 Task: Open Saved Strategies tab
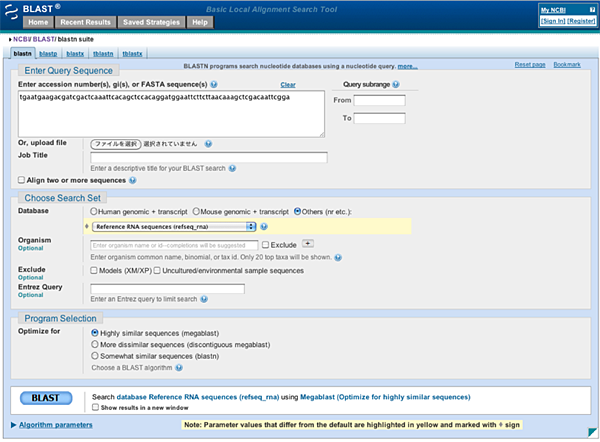tap(151, 22)
